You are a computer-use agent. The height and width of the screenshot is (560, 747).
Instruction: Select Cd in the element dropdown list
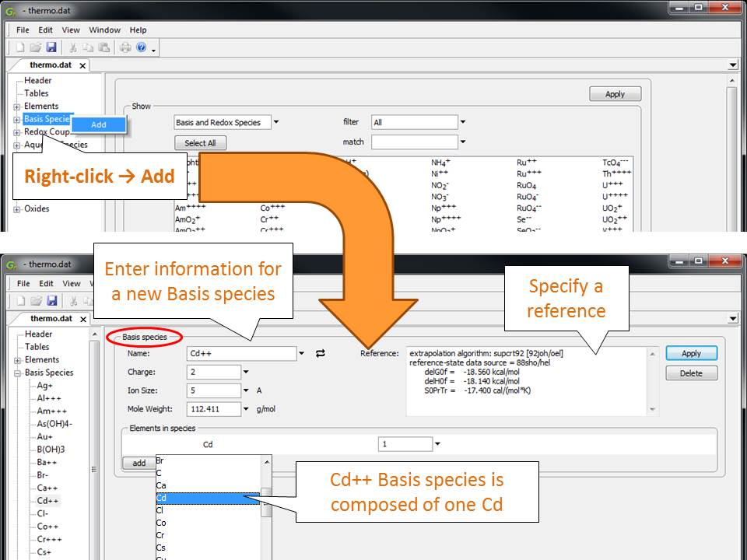208,498
